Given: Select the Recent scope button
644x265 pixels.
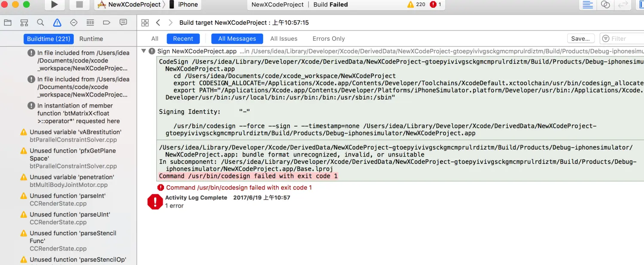Looking at the screenshot, I should point(183,39).
